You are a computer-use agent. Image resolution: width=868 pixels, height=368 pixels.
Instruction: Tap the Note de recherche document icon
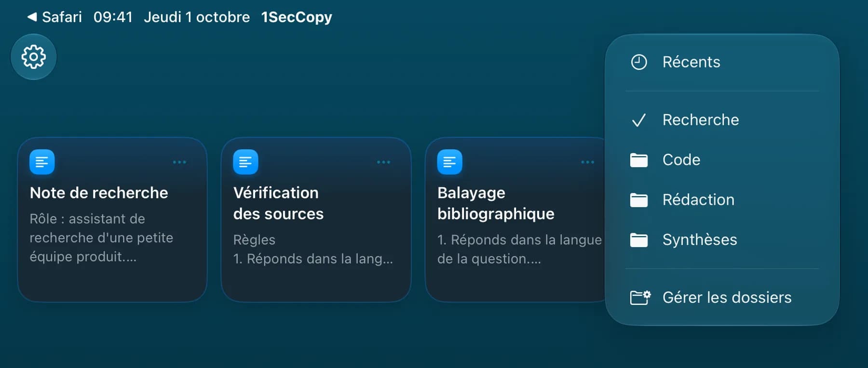click(42, 162)
